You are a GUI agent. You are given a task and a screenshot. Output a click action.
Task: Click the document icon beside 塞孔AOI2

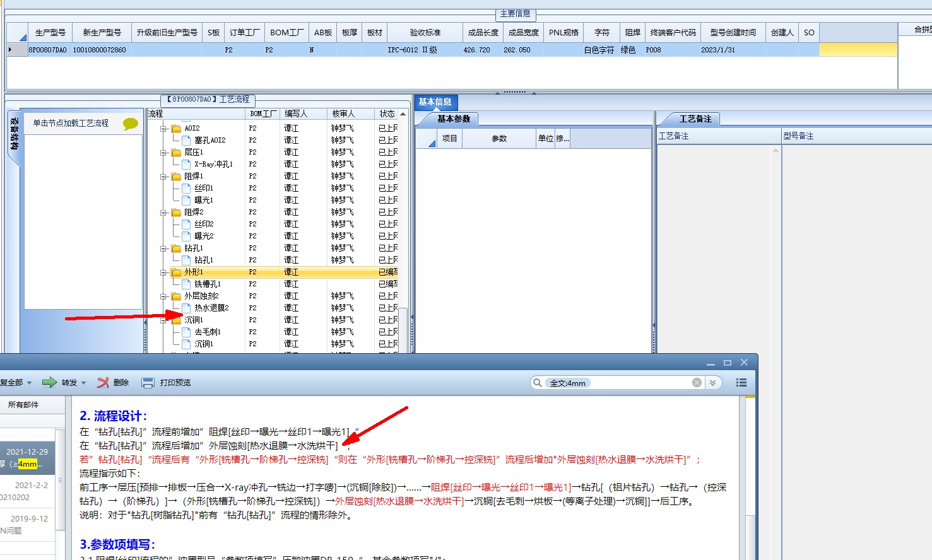click(186, 140)
